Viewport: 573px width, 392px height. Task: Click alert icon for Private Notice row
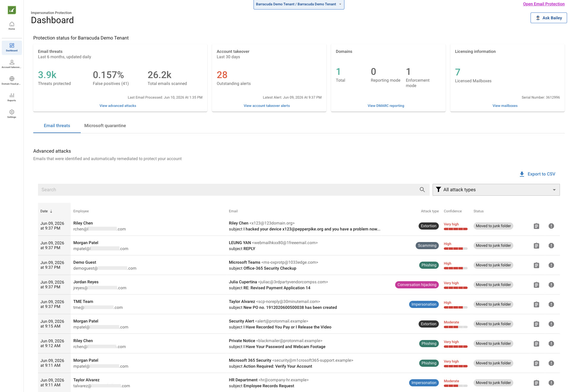[x=551, y=344]
